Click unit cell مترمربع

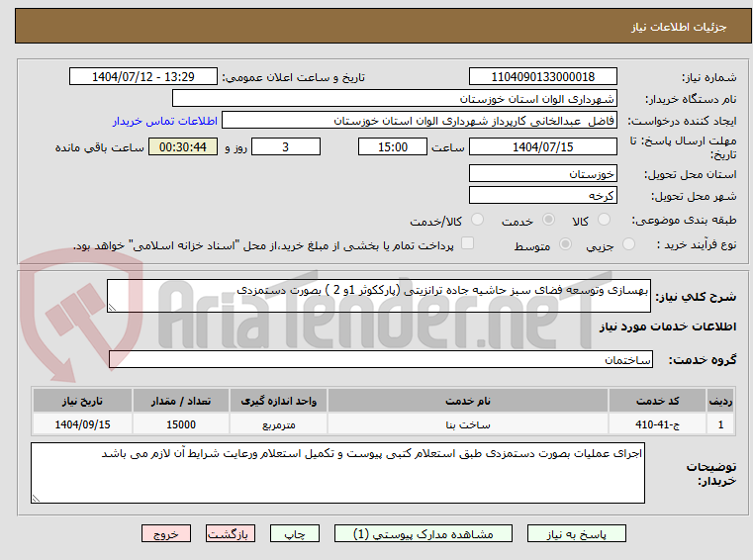pos(278,424)
